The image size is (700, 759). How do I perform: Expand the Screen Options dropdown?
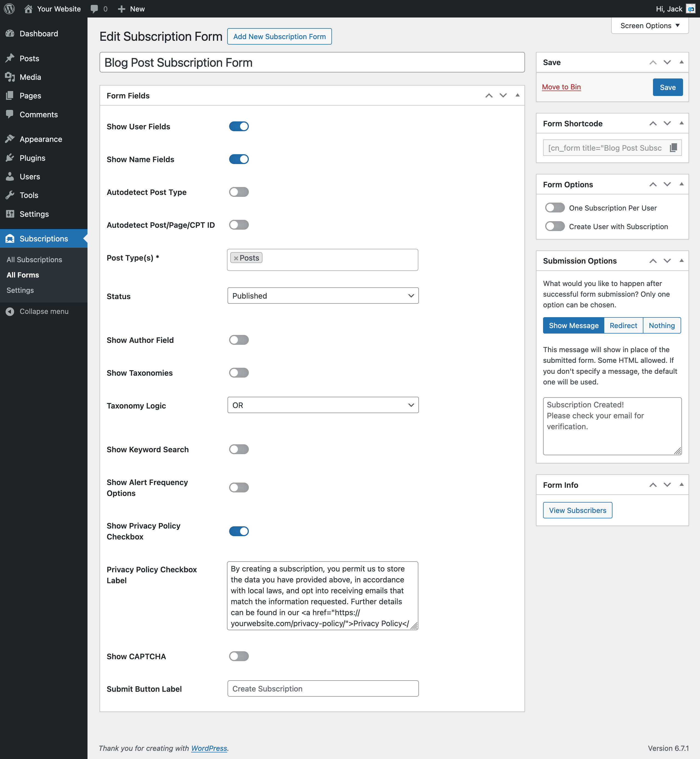pos(650,25)
